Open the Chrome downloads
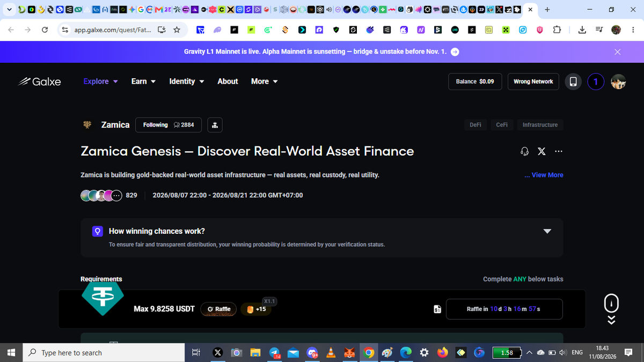 pos(582,30)
